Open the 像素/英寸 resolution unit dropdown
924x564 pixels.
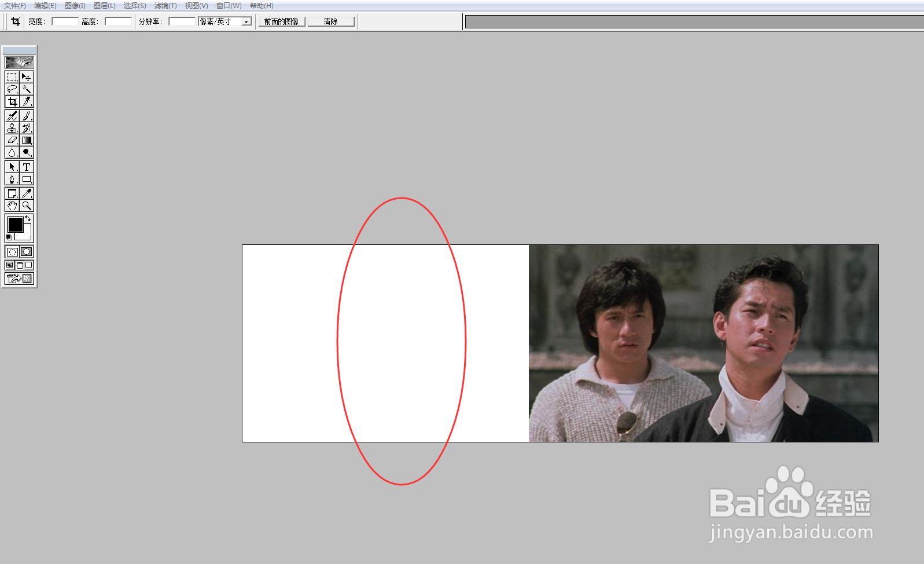(225, 21)
